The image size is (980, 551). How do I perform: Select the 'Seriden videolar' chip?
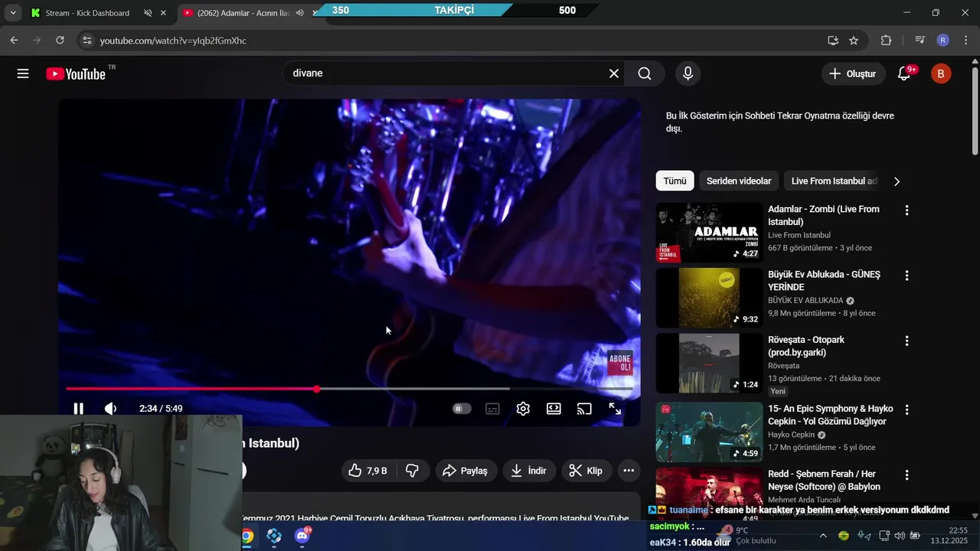[739, 181]
